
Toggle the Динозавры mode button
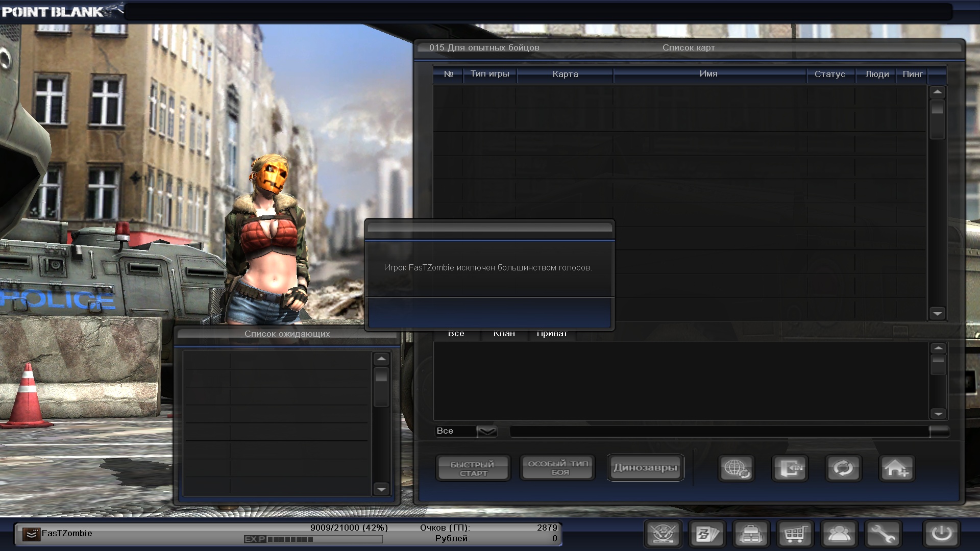[x=645, y=467]
